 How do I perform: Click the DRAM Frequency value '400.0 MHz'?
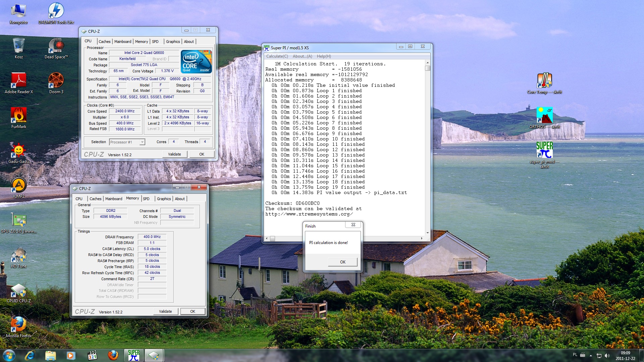point(152,237)
